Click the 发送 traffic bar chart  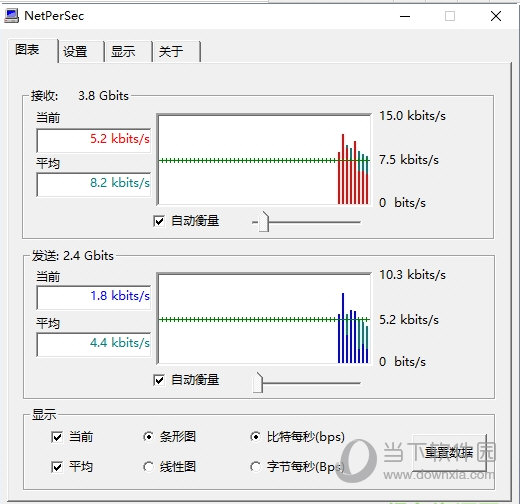(x=264, y=319)
